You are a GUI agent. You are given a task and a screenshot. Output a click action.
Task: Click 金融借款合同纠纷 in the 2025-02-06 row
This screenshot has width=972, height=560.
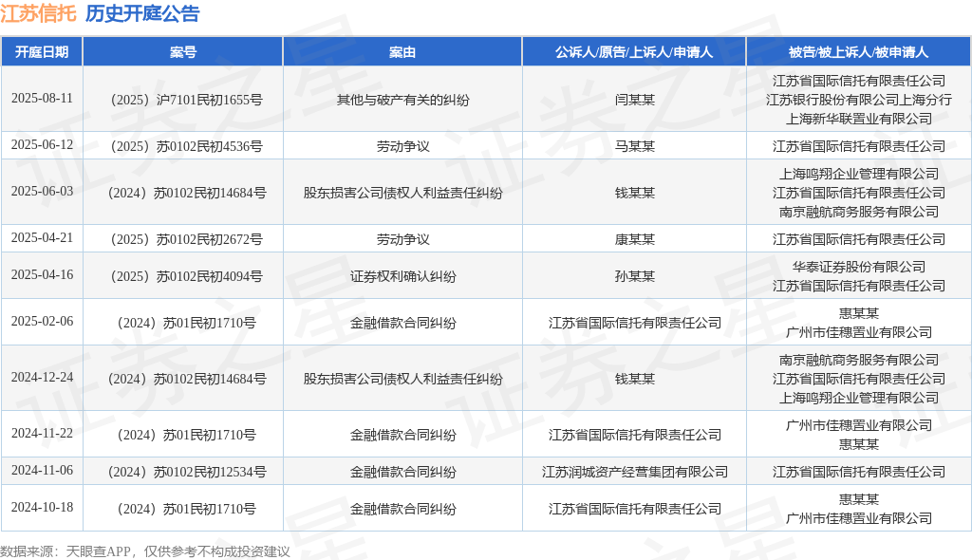[x=402, y=323]
